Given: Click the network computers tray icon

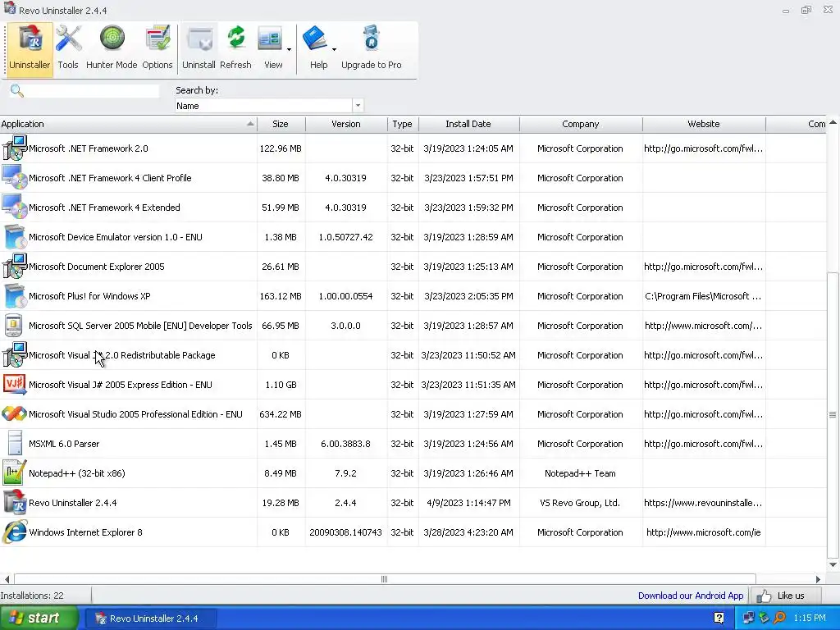Looking at the screenshot, I should (748, 619).
